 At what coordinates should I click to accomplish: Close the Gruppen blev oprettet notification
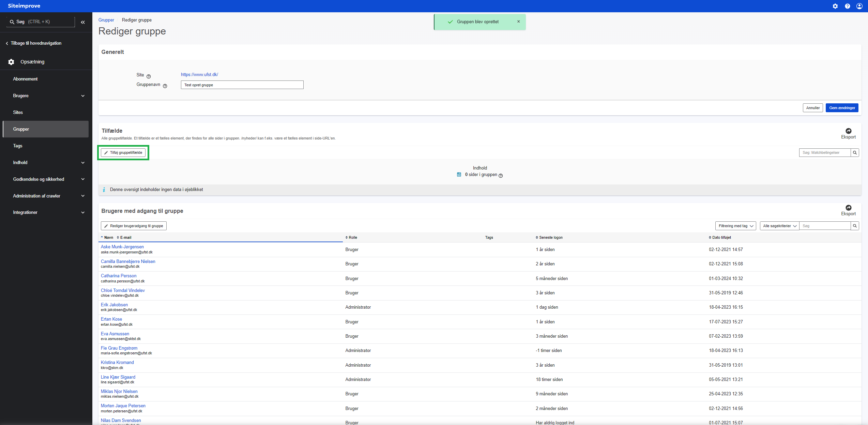click(x=518, y=21)
